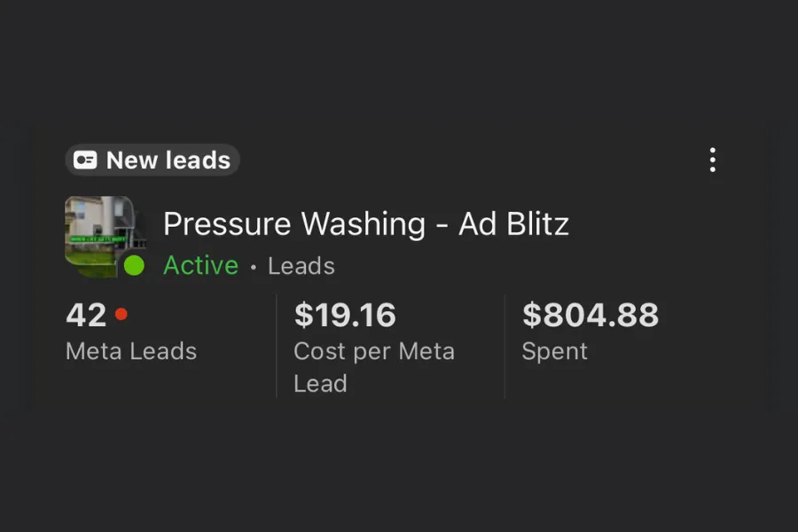The image size is (798, 532).
Task: Click the 42 leads count
Action: pos(86,315)
